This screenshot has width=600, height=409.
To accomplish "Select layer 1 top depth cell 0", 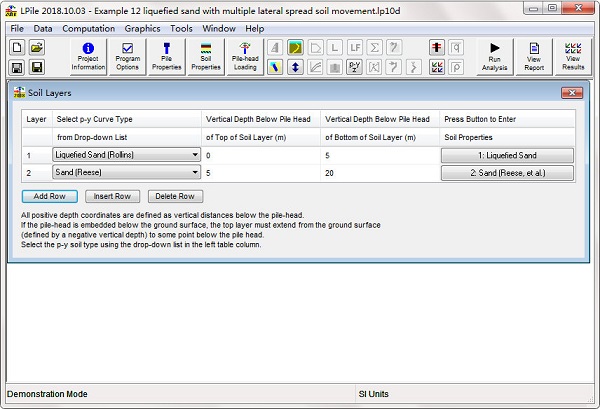I will click(261, 155).
